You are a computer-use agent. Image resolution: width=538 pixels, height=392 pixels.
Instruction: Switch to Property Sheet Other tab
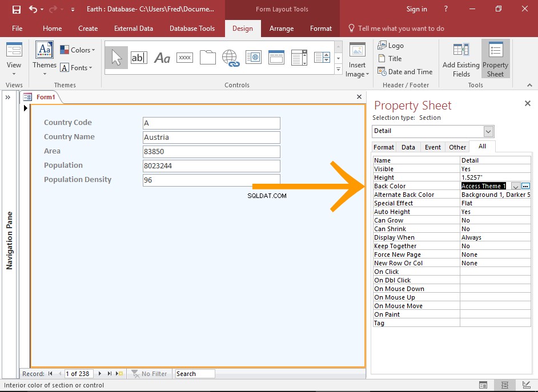pyautogui.click(x=457, y=147)
